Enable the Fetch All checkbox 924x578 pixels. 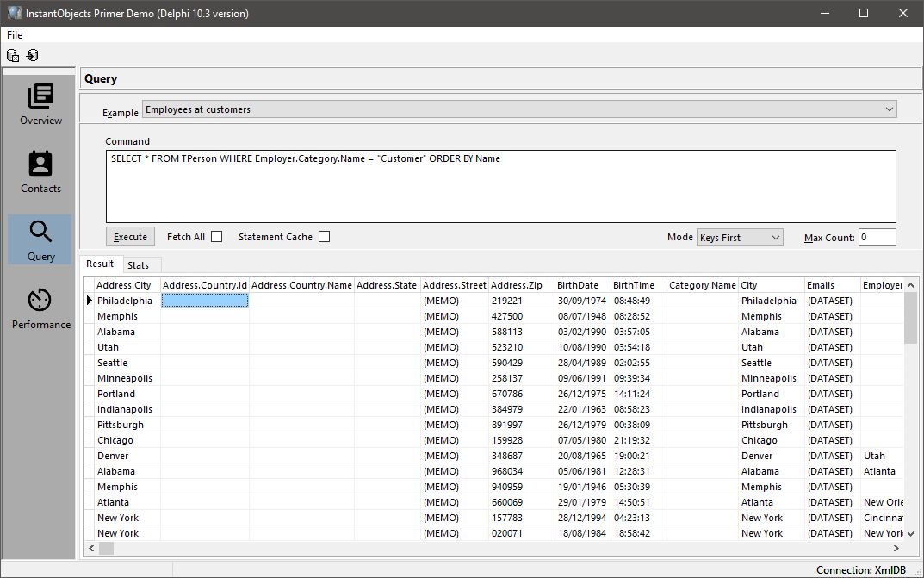click(x=215, y=236)
